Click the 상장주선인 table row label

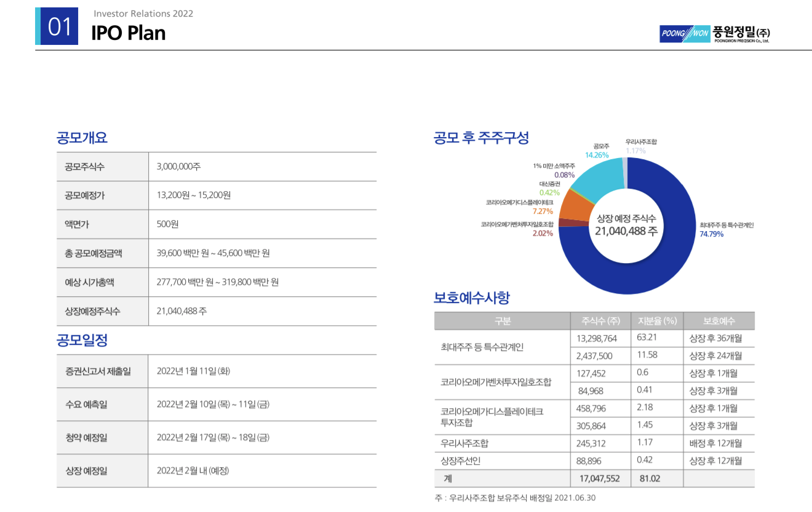point(461,460)
